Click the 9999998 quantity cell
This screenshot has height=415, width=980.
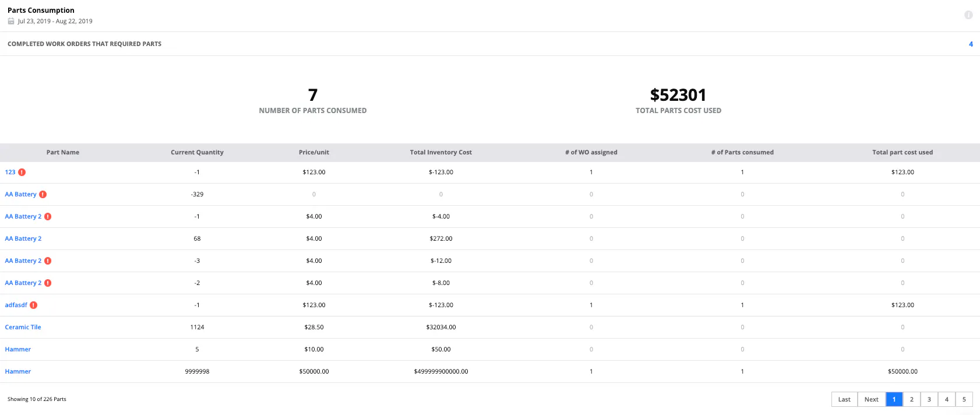197,371
